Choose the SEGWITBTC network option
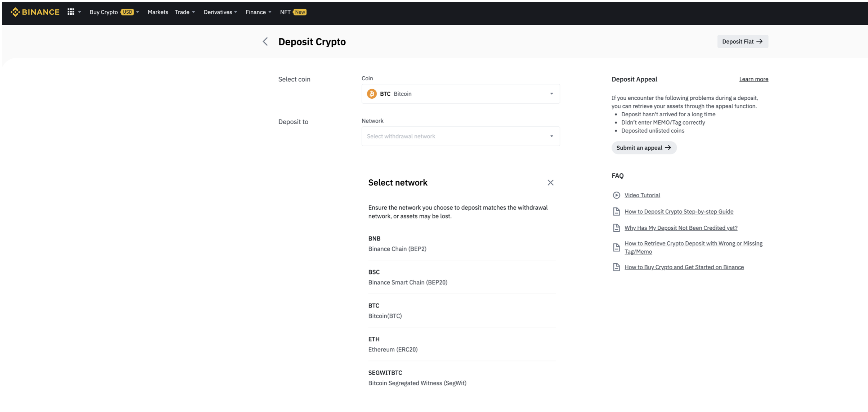Image resolution: width=868 pixels, height=412 pixels. [462, 377]
